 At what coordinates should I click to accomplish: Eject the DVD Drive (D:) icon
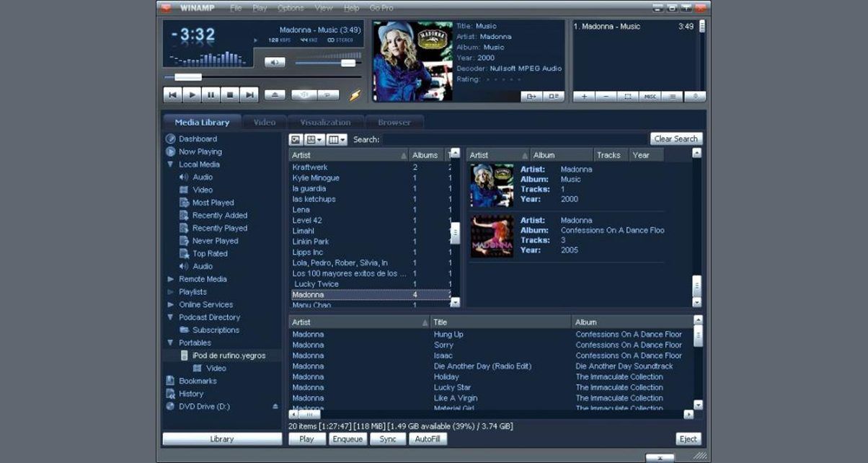click(x=275, y=407)
